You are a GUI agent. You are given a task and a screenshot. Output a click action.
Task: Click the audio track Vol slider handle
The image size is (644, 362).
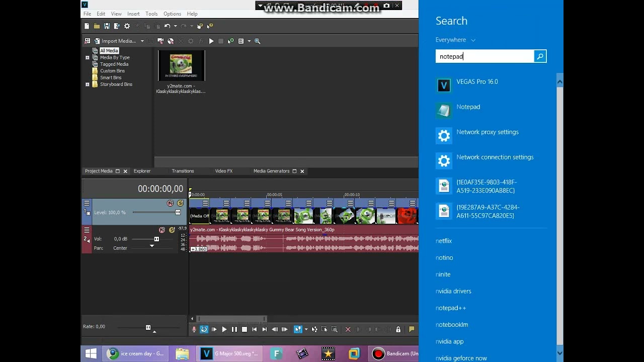click(x=156, y=239)
